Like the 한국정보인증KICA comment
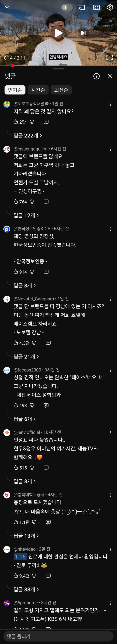 (x=16, y=272)
